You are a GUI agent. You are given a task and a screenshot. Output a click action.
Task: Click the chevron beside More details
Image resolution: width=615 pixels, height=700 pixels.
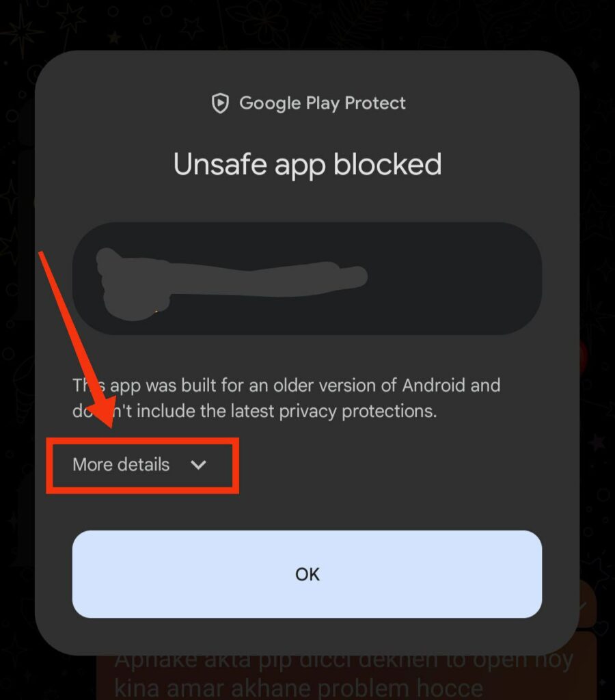click(198, 465)
